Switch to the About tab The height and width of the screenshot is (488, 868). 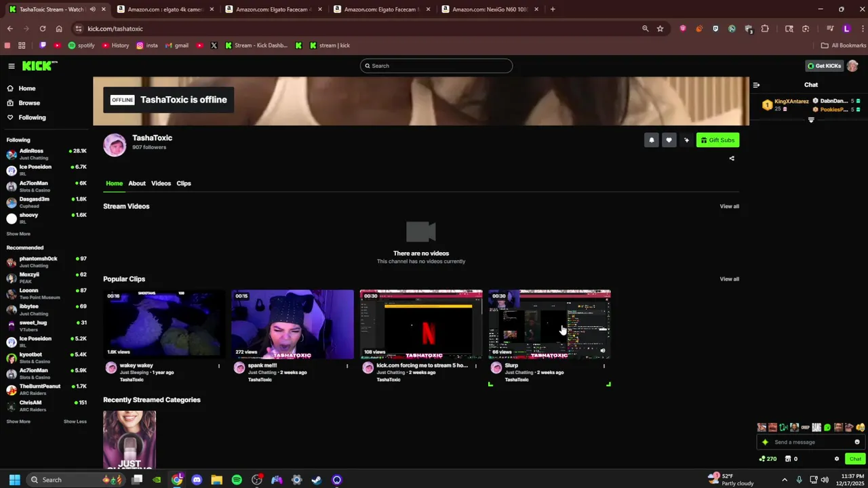(x=137, y=183)
